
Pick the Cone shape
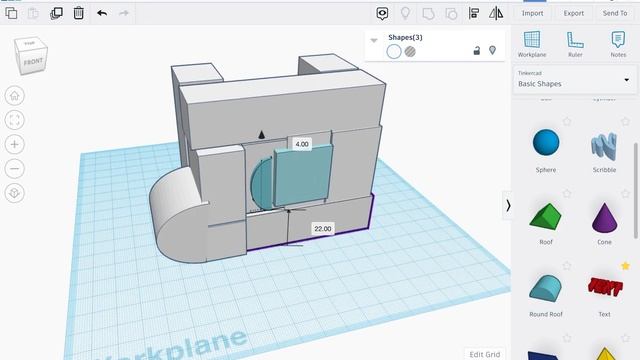click(x=604, y=219)
